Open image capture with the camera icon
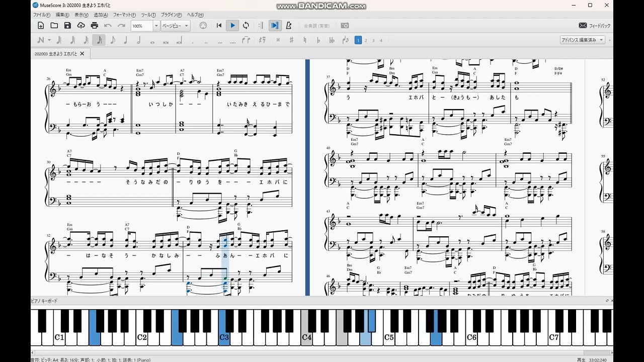Image resolution: width=644 pixels, height=362 pixels. click(345, 26)
